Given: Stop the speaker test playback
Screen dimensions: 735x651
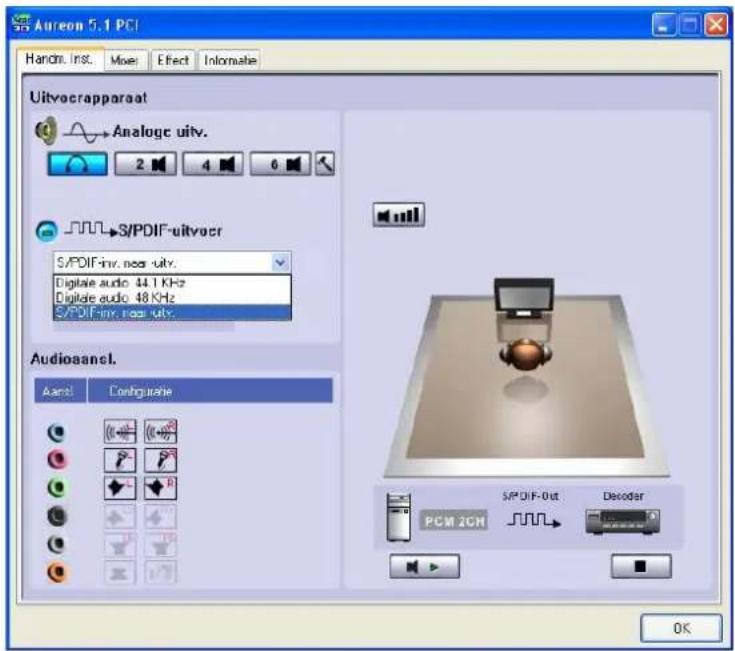Looking at the screenshot, I should 641,566.
